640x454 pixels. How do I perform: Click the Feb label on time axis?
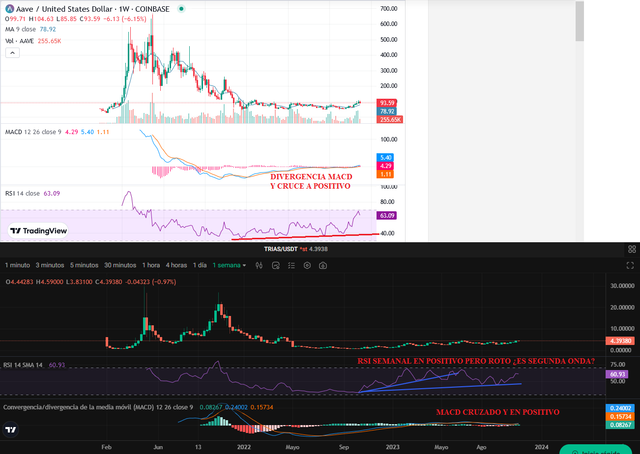point(107,447)
